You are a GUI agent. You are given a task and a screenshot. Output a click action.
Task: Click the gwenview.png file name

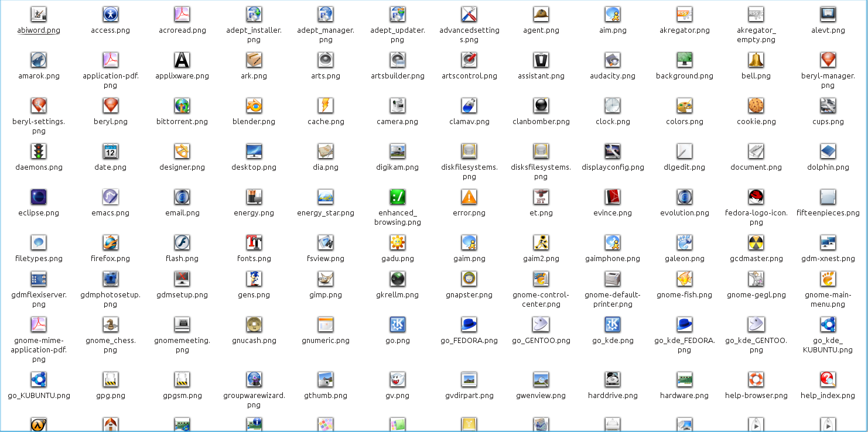541,396
